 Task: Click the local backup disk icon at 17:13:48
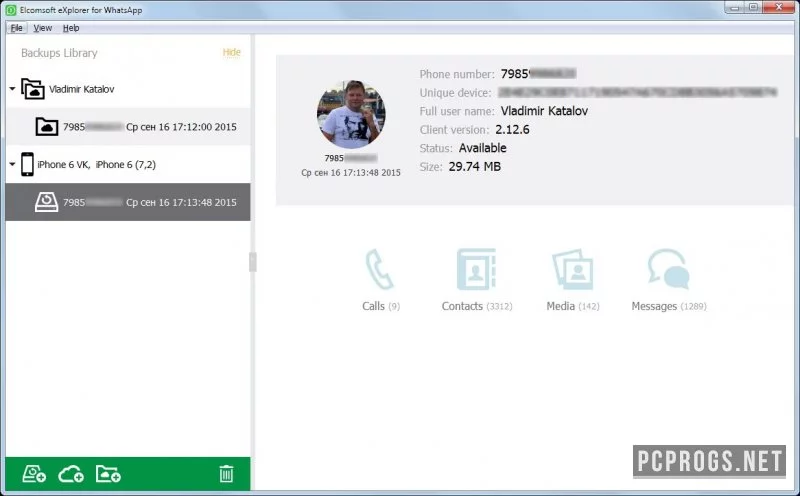coord(46,202)
